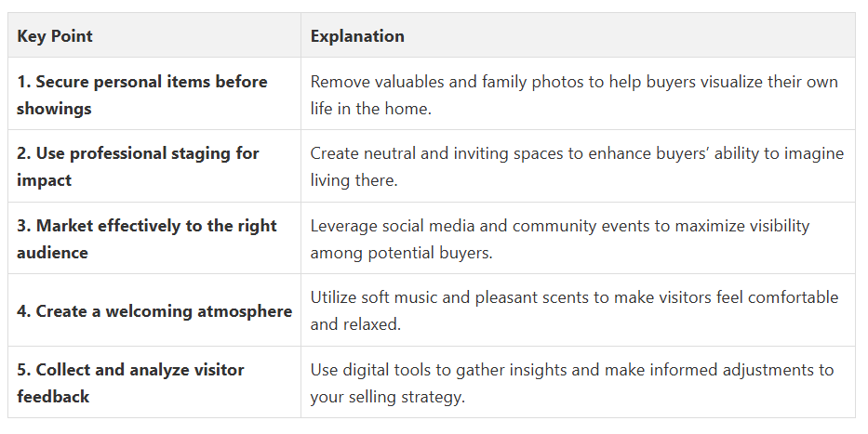Select "Collect and analyze visitor feedback" cell
868x434 pixels.
pos(130,383)
